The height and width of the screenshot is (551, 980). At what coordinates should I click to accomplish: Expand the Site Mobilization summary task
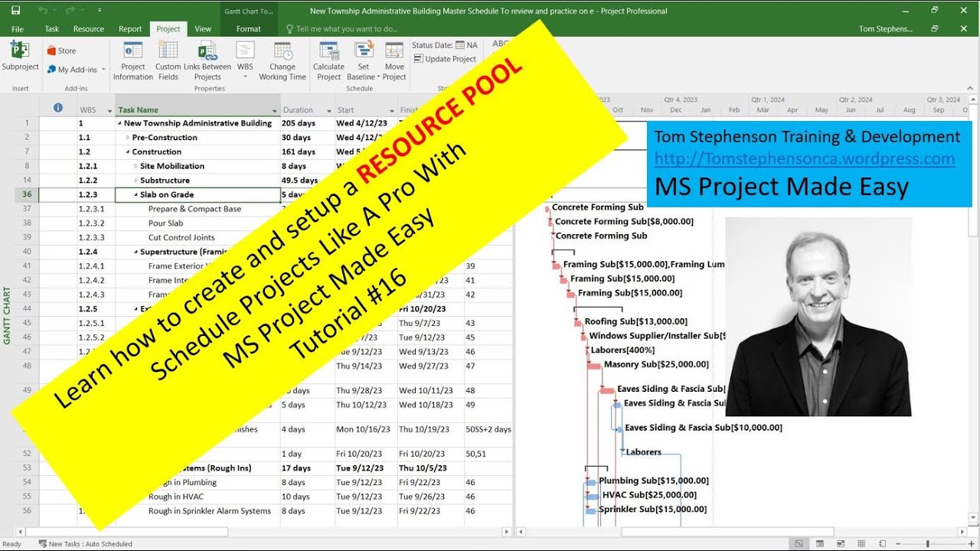coord(136,166)
